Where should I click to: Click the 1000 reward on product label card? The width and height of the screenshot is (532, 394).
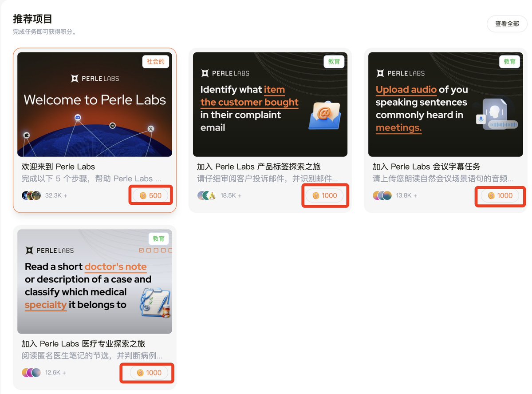[x=325, y=195]
